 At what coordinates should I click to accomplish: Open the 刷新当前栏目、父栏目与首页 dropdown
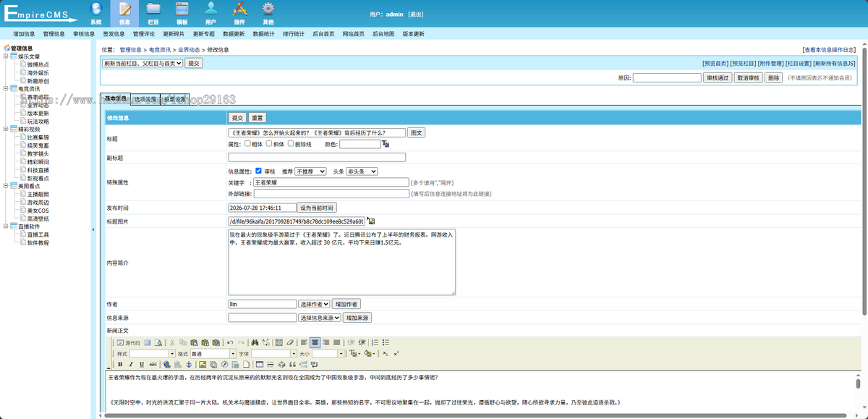tap(142, 63)
